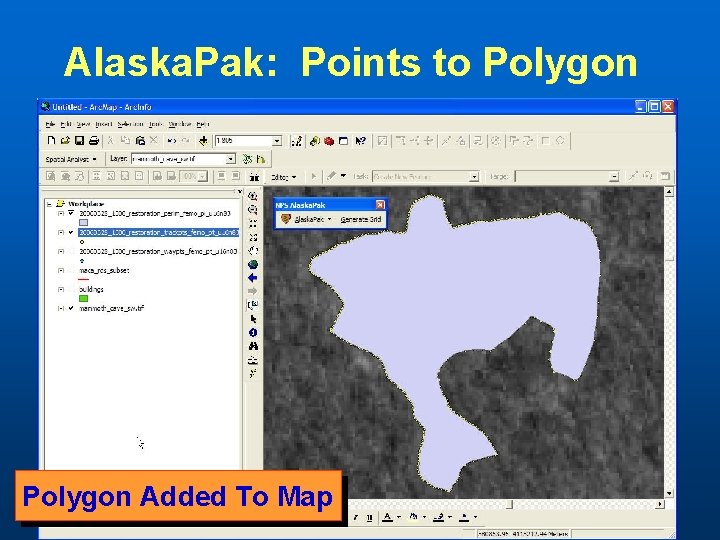Click the Full Extent globe icon

(x=253, y=264)
